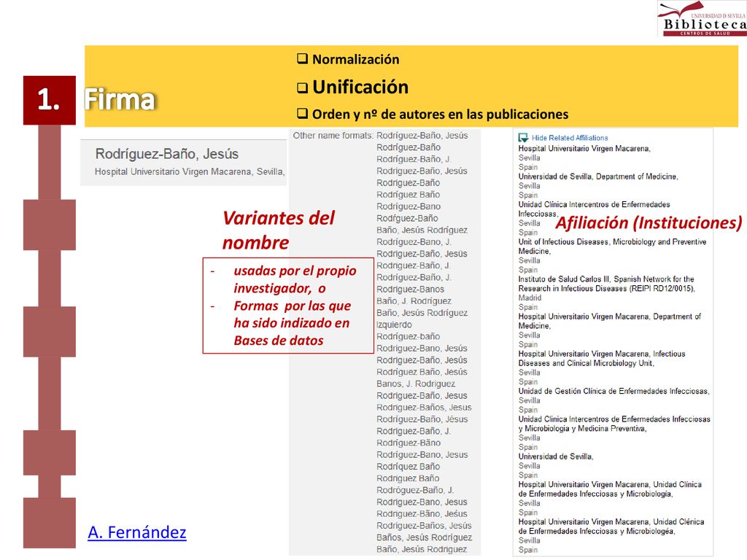Screen dimensions: 747x560
Task: Select the name variant Banos, J. Rodriguez
Action: pos(415,384)
